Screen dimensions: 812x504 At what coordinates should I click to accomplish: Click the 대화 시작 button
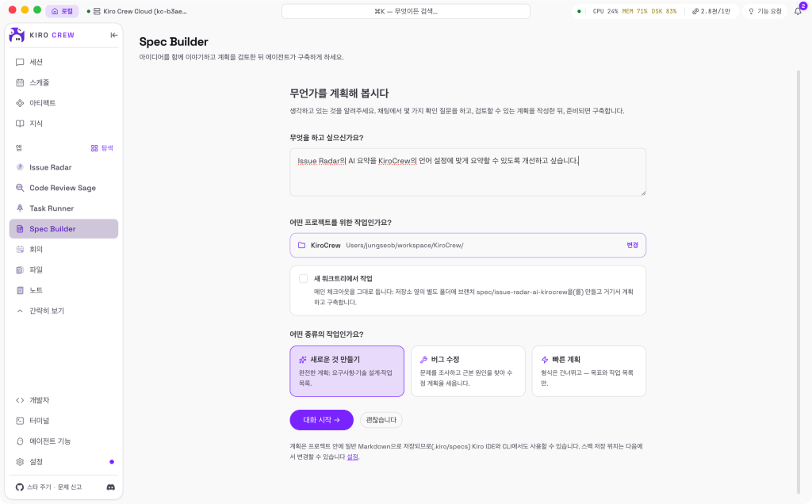(x=322, y=420)
